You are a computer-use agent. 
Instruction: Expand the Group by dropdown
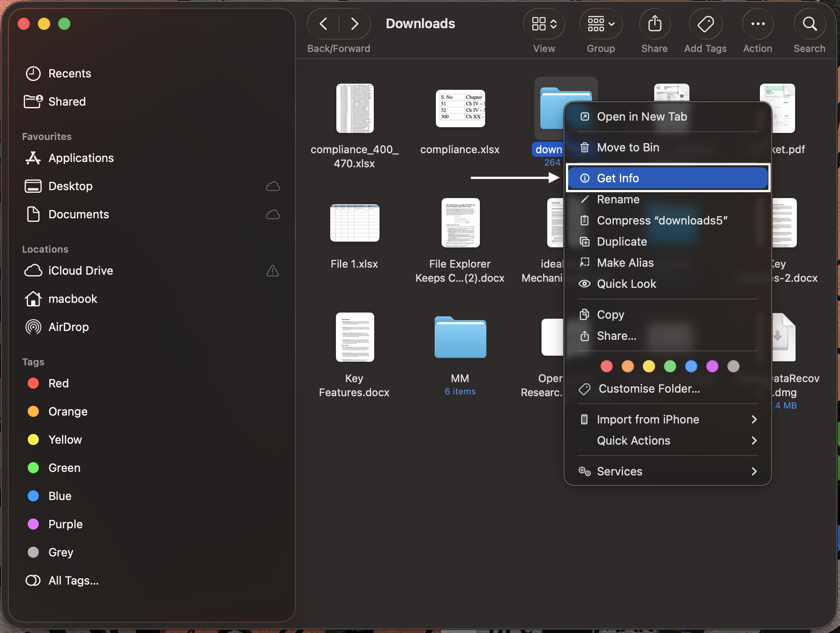click(601, 24)
